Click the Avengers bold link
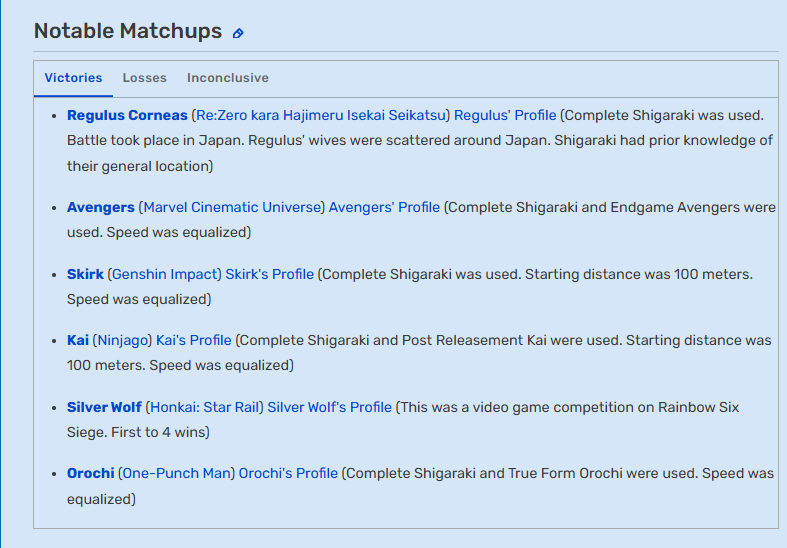This screenshot has width=787, height=548. pos(101,207)
